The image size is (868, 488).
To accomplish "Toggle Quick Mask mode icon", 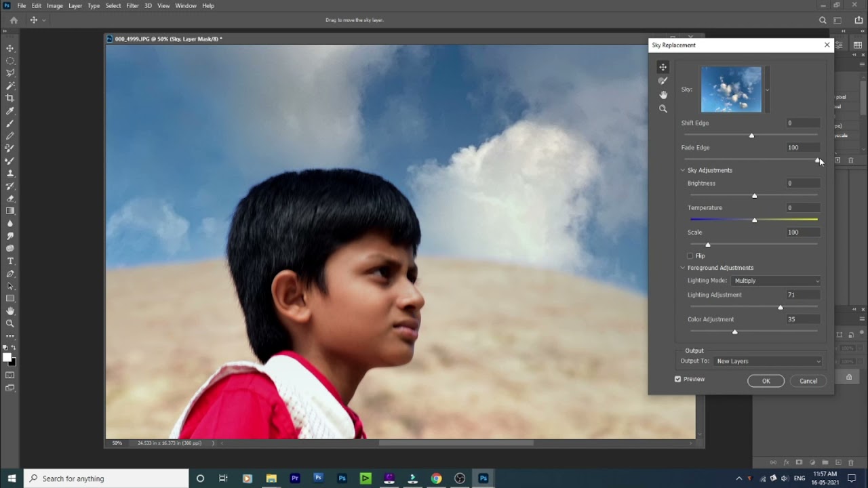I will coord(10,375).
